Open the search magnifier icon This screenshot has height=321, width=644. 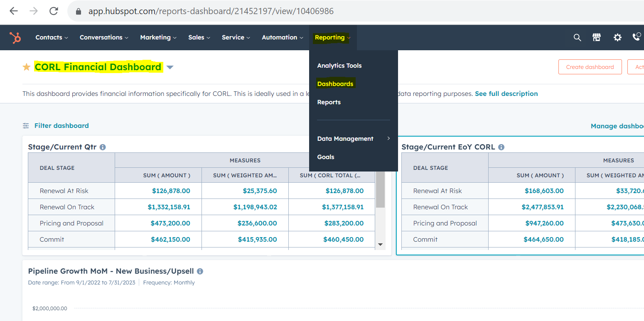(x=577, y=37)
